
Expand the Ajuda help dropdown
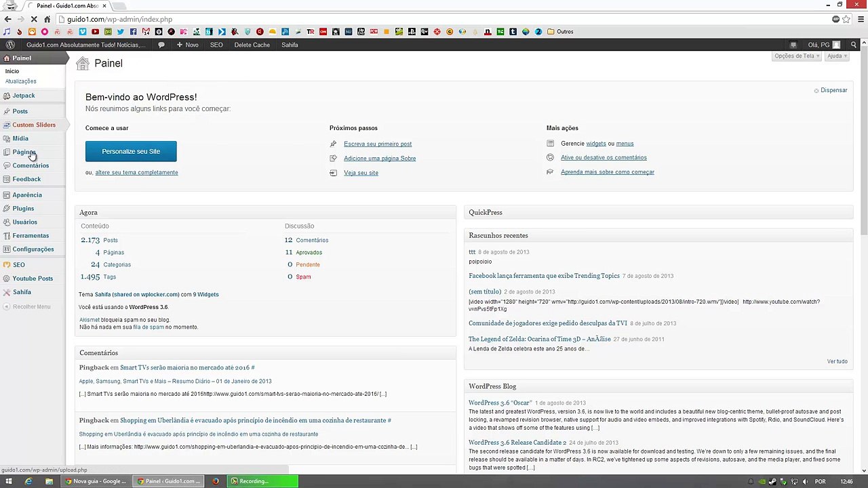(x=837, y=56)
